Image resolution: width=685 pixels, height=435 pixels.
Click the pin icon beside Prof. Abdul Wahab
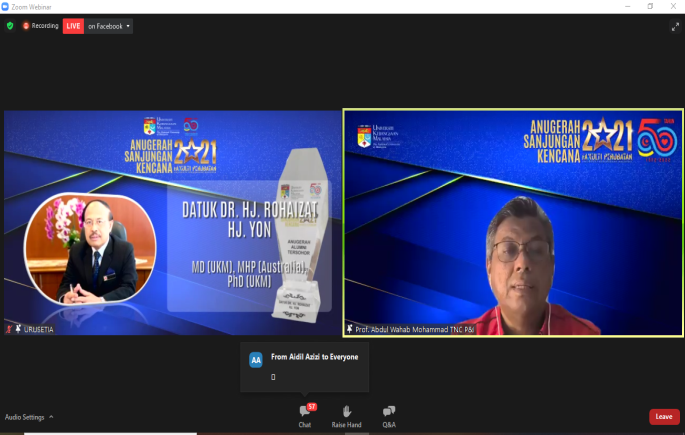click(x=349, y=328)
